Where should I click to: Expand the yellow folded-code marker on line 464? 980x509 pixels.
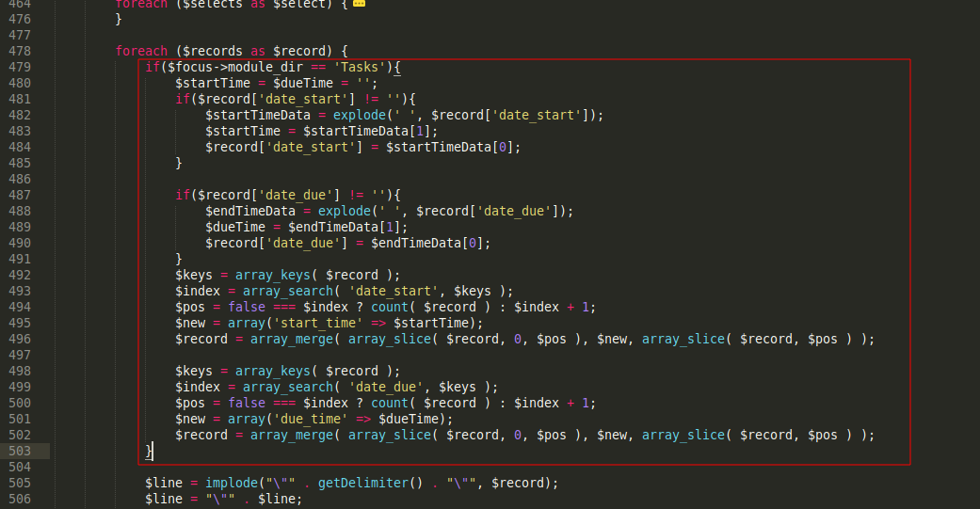(x=359, y=3)
